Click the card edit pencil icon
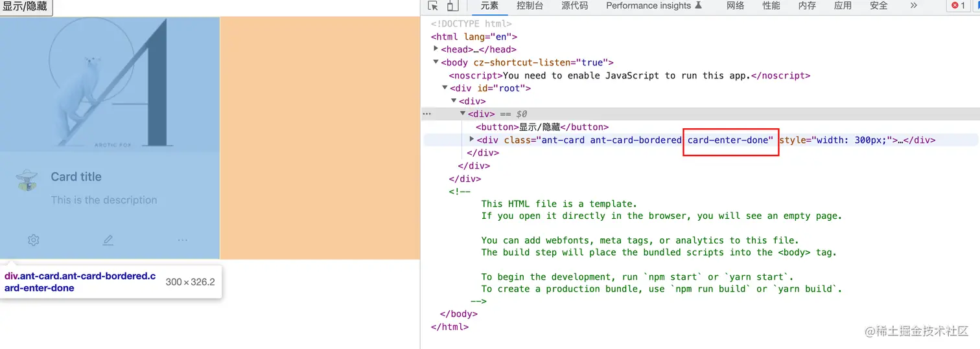The image size is (980, 349). (x=108, y=240)
